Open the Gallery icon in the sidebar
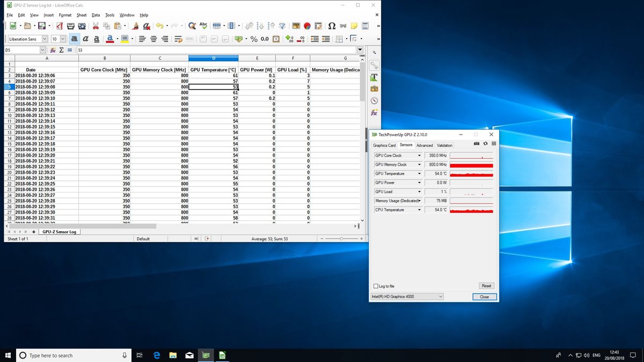 374,89
